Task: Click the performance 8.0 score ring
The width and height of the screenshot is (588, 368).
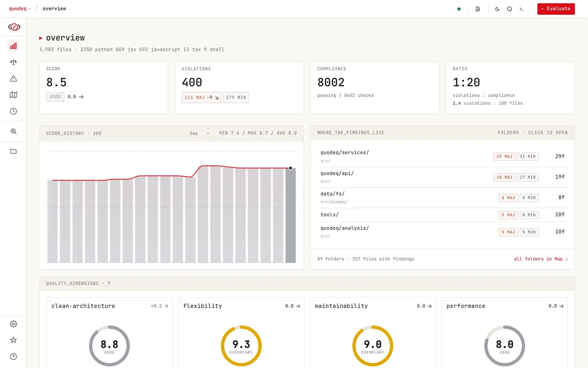Action: point(505,346)
